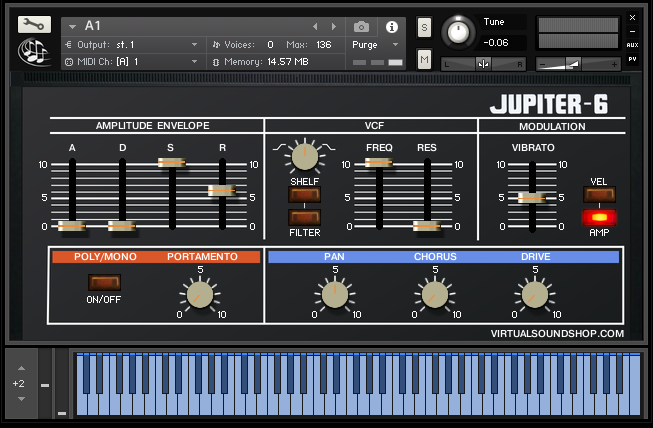653x428 pixels.
Task: Go to the previous instrument arrow
Action: [x=317, y=26]
